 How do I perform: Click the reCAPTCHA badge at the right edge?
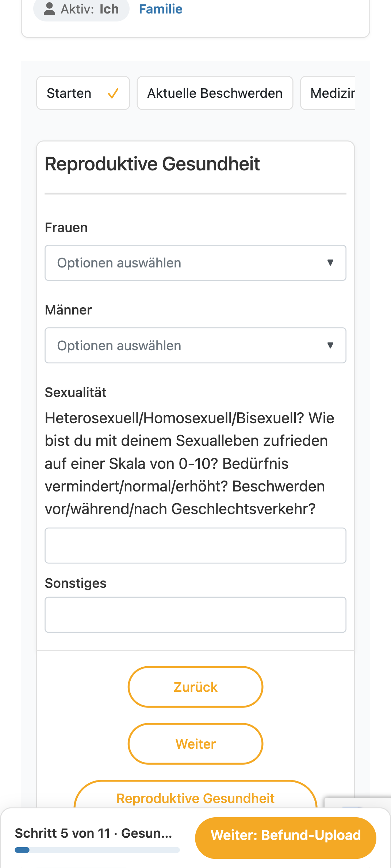[x=358, y=803]
